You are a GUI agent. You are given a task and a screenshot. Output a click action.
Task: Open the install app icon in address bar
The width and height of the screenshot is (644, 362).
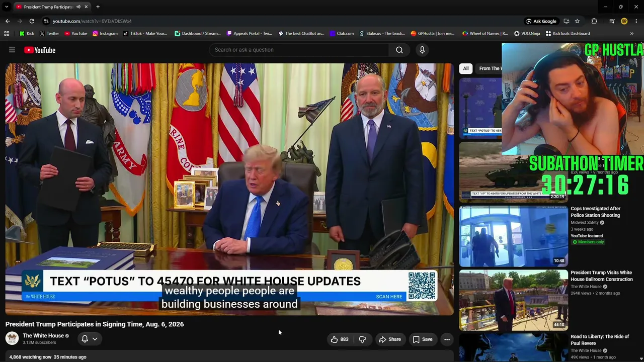pos(567,21)
